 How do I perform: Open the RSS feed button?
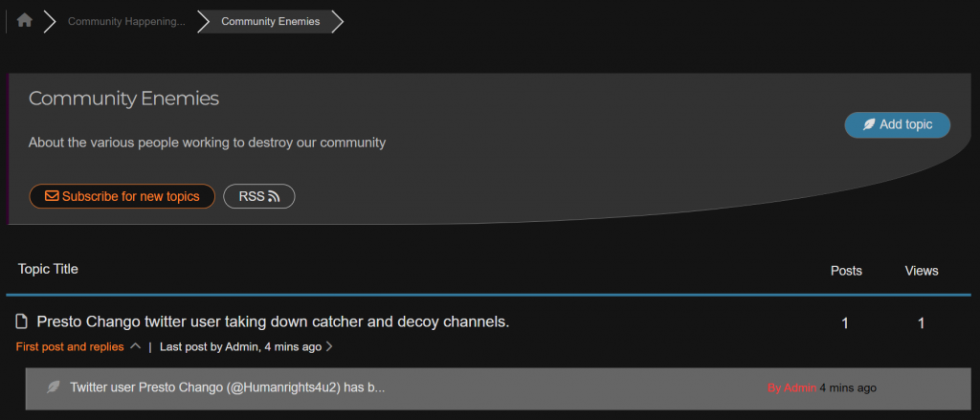pos(258,196)
